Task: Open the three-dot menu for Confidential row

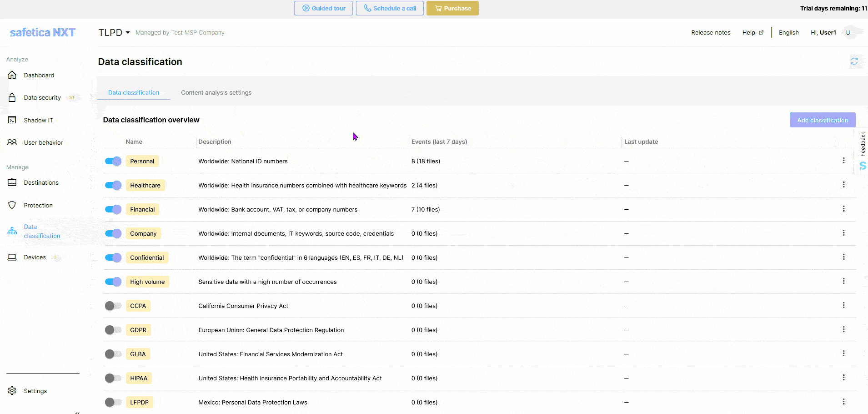Action: click(844, 257)
